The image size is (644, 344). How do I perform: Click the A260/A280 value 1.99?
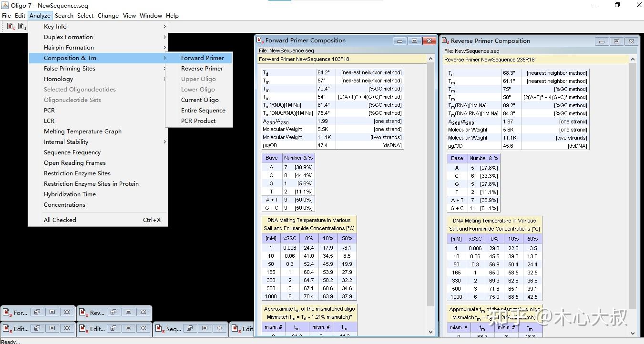click(x=326, y=121)
